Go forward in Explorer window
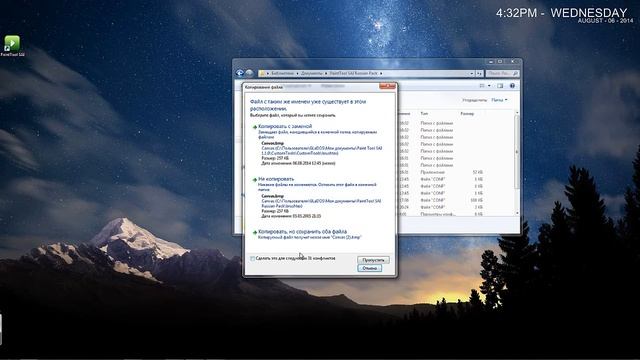 pos(249,73)
